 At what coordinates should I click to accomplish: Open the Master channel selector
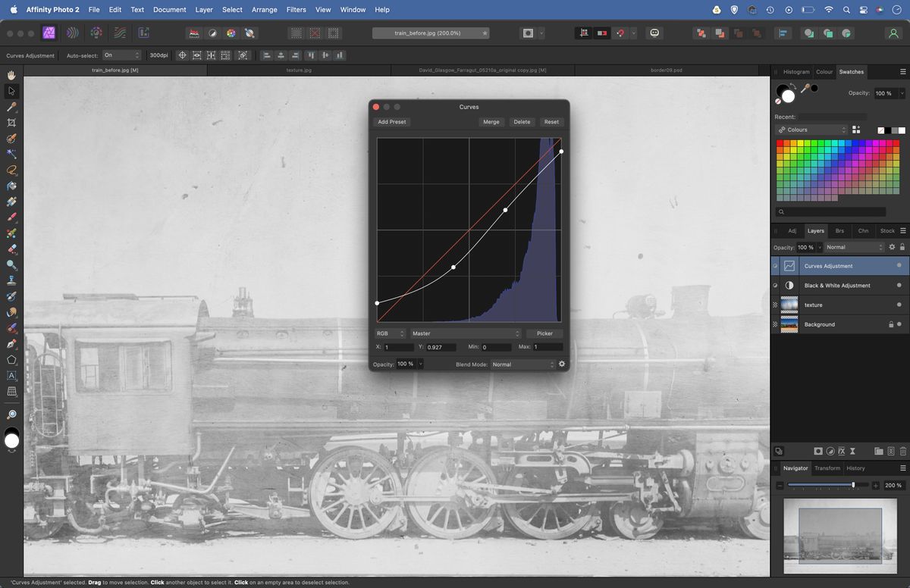(463, 333)
